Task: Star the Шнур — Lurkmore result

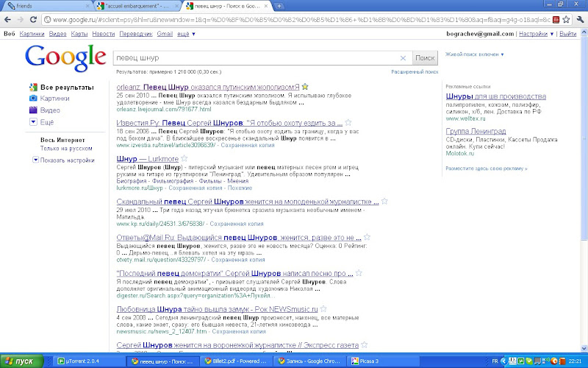Action: [184, 158]
